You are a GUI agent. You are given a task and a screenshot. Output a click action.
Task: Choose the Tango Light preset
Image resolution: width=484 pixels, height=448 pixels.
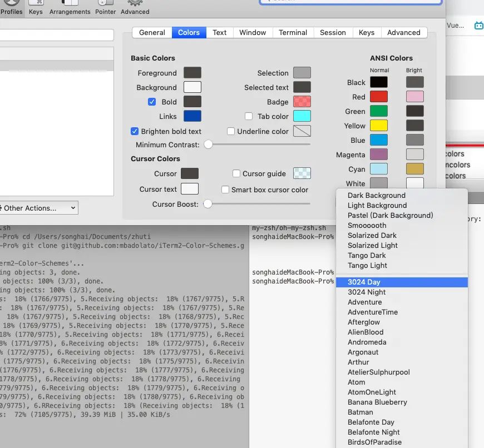point(402,266)
